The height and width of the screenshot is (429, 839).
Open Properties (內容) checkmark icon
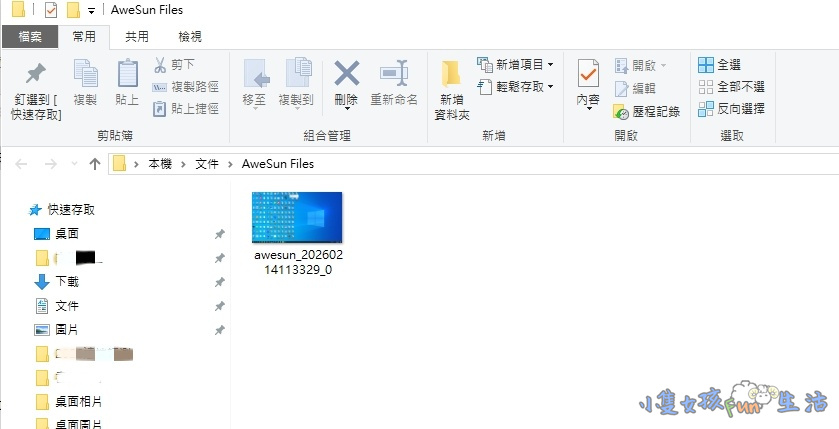click(x=588, y=75)
